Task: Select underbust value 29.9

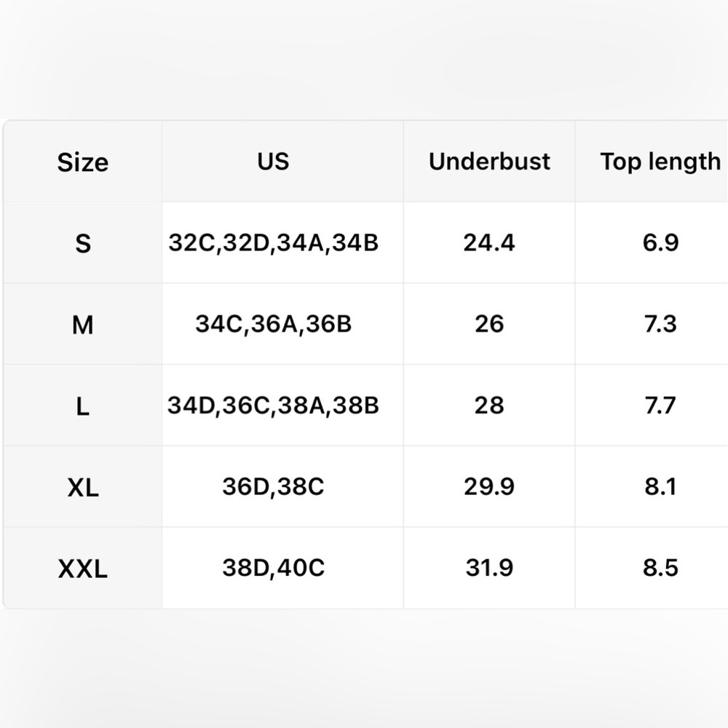Action: point(489,486)
